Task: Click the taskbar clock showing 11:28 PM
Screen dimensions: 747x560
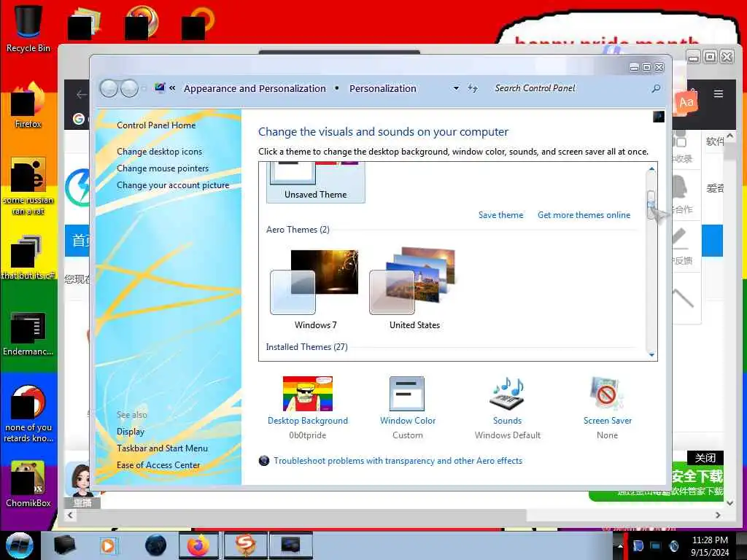Action: point(710,545)
